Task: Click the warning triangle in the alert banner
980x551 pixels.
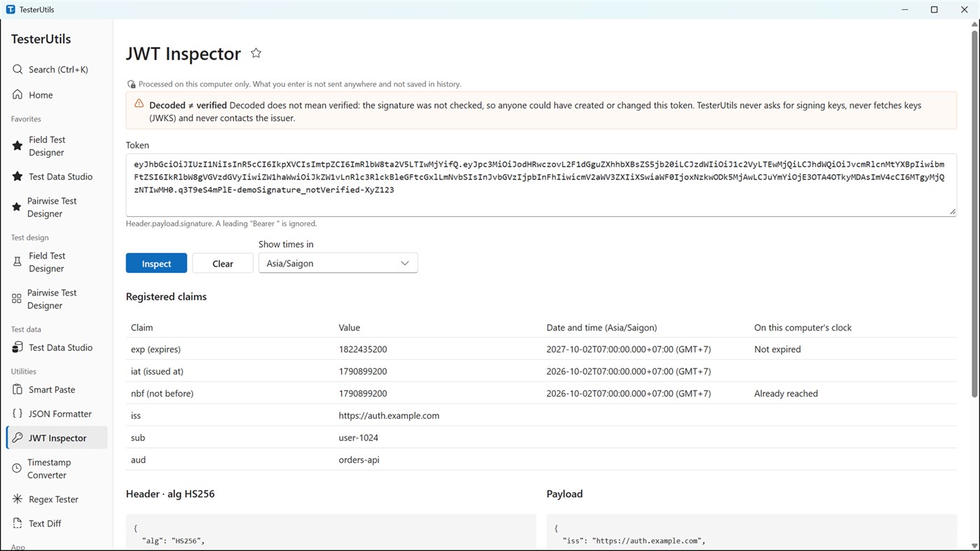Action: tap(139, 104)
